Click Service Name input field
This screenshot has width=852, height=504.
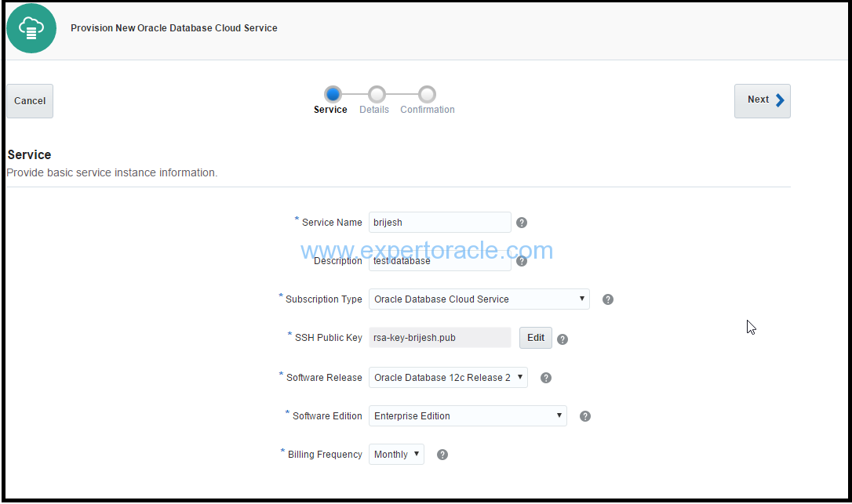pos(440,223)
